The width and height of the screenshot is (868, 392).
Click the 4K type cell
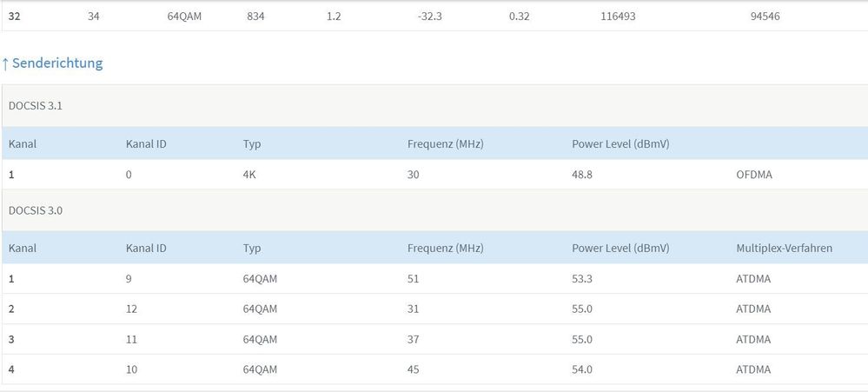click(250, 175)
